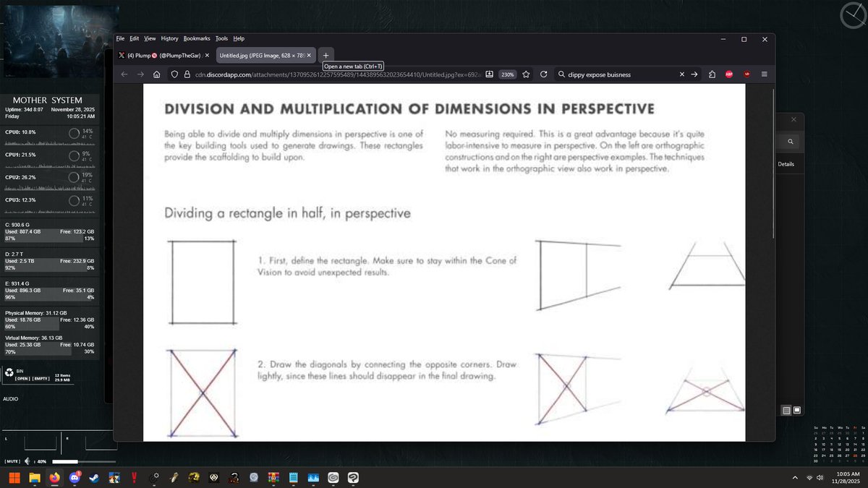Image resolution: width=868 pixels, height=488 pixels.
Task: Open the uBlock Origin extension icon
Action: point(746,74)
